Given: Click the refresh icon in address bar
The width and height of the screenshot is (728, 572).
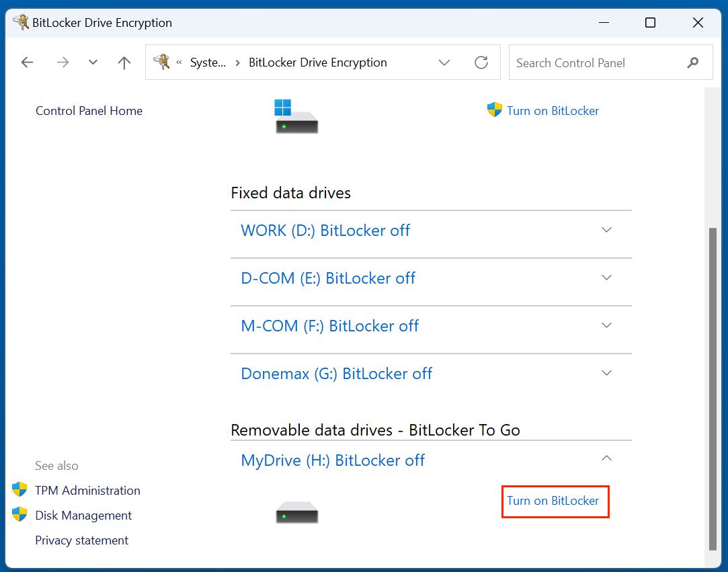Looking at the screenshot, I should pyautogui.click(x=481, y=62).
